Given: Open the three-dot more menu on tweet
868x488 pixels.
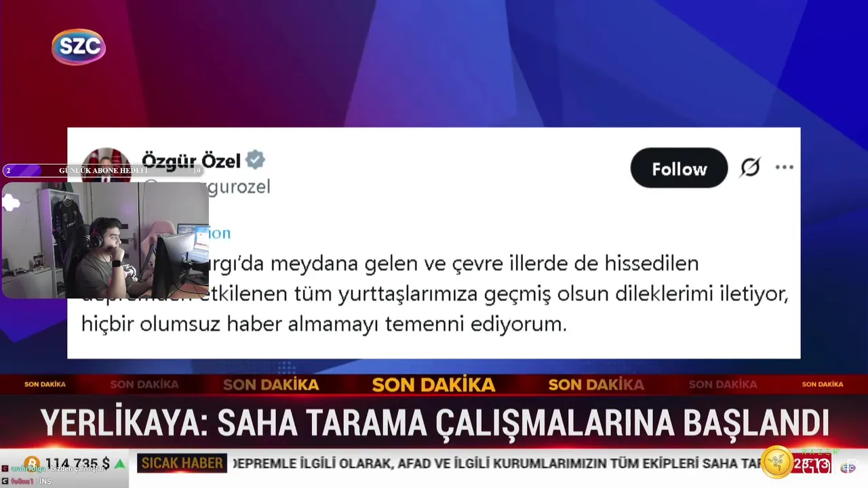Looking at the screenshot, I should (x=784, y=167).
